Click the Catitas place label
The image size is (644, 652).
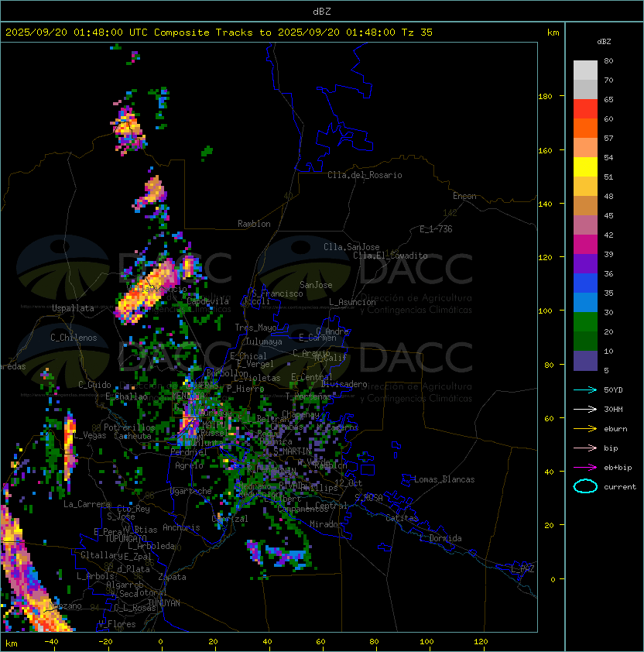point(402,518)
